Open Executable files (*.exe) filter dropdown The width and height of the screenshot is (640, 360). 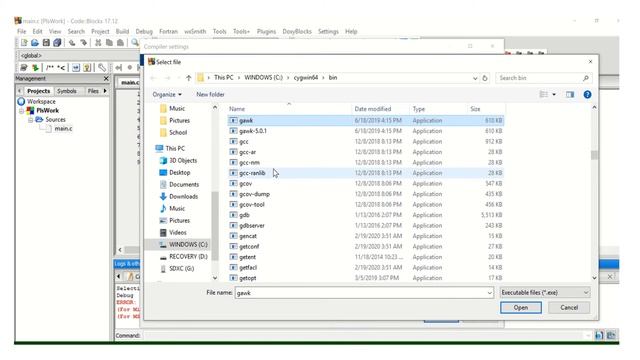tap(545, 293)
